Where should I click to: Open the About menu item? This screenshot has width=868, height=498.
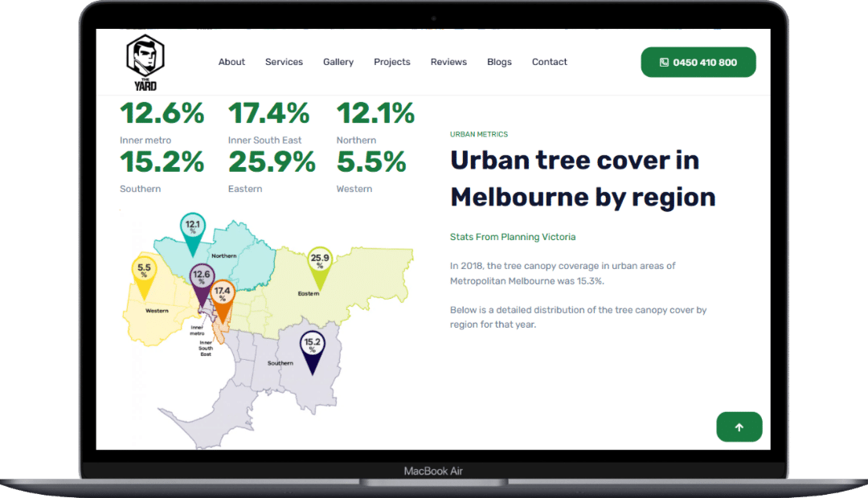(231, 62)
